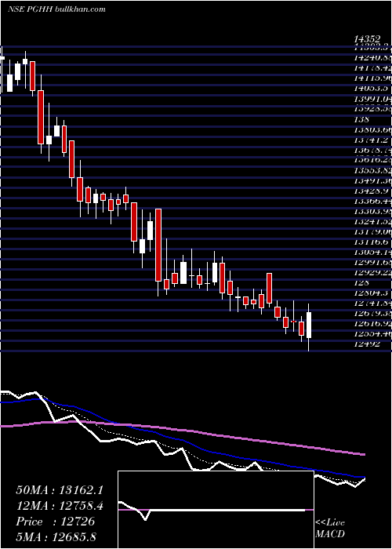The height and width of the screenshot is (549, 392).
Task: Click the '50MA : 13162.1' readout
Action: [60, 490]
